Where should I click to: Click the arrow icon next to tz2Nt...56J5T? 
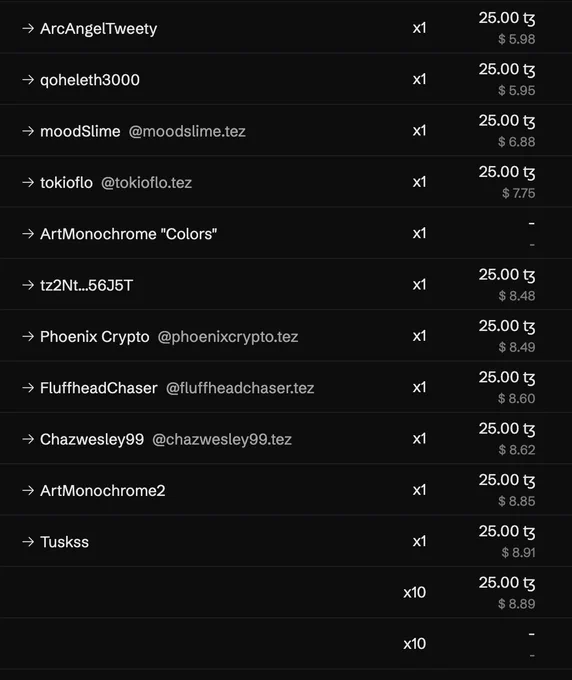(28, 285)
